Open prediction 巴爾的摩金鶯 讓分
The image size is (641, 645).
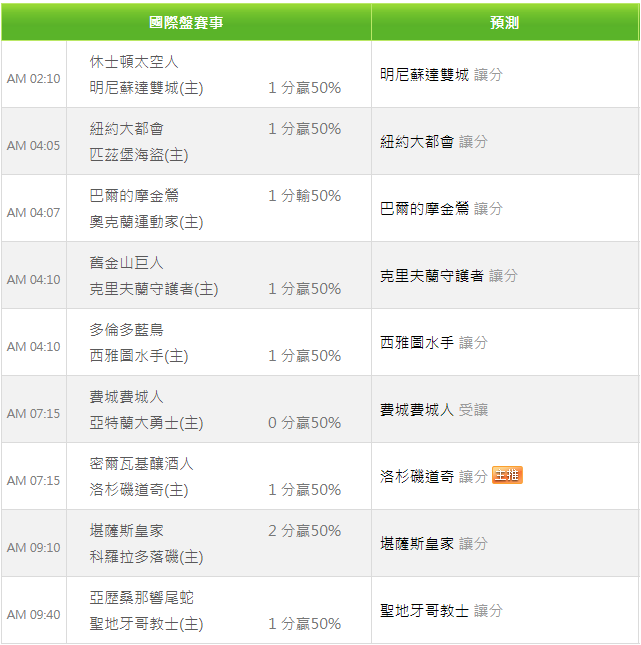point(441,209)
